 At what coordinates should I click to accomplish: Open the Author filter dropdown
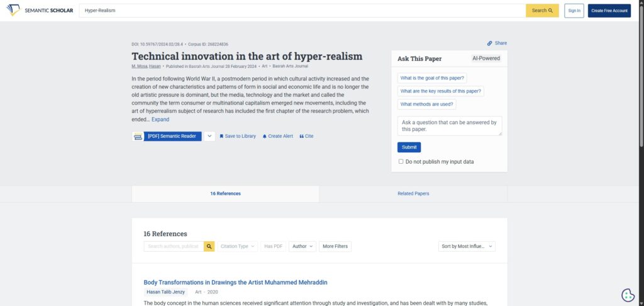coord(303,246)
